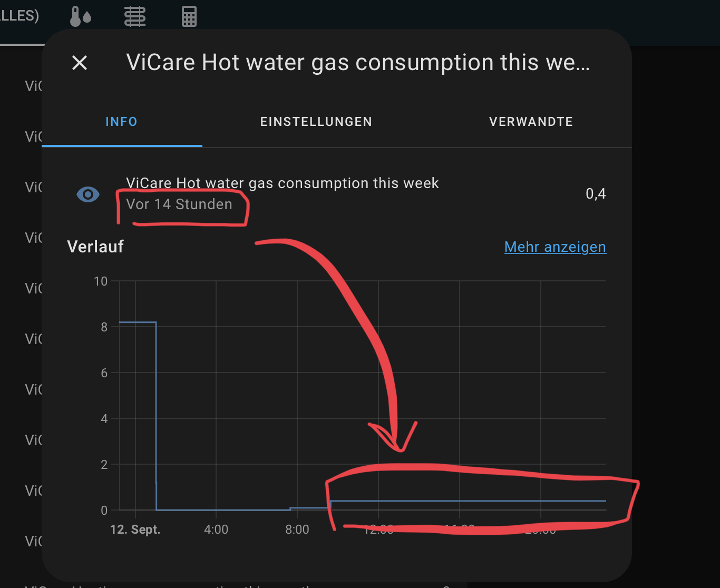Viewport: 720px width, 588px height.
Task: Click the 4:00 label on chart axis
Action: point(216,530)
